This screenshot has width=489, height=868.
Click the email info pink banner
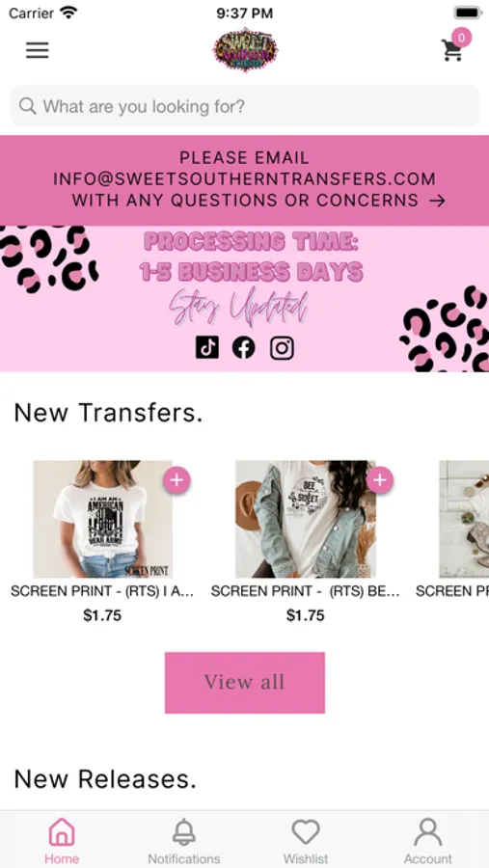tap(245, 180)
